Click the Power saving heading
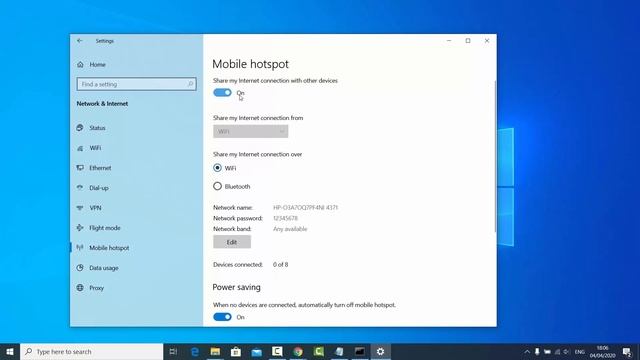 pyautogui.click(x=236, y=287)
